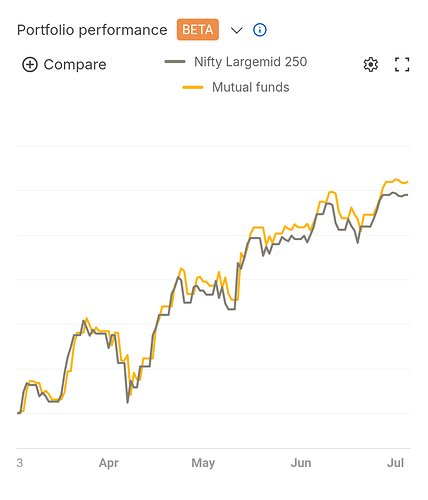Expand chart to fullscreen view

click(x=402, y=65)
